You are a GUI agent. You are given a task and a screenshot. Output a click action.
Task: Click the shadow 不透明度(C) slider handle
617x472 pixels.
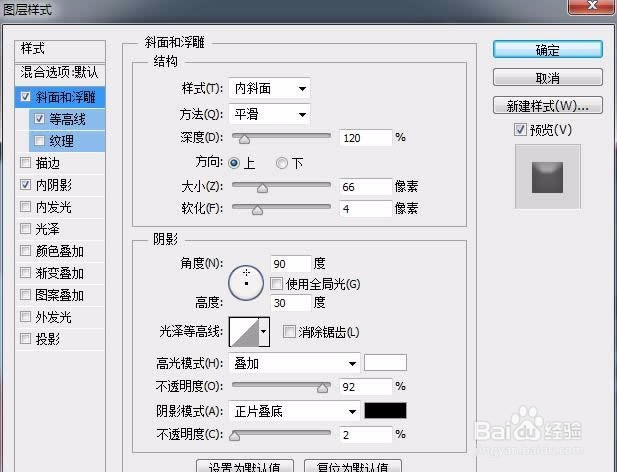click(x=235, y=436)
